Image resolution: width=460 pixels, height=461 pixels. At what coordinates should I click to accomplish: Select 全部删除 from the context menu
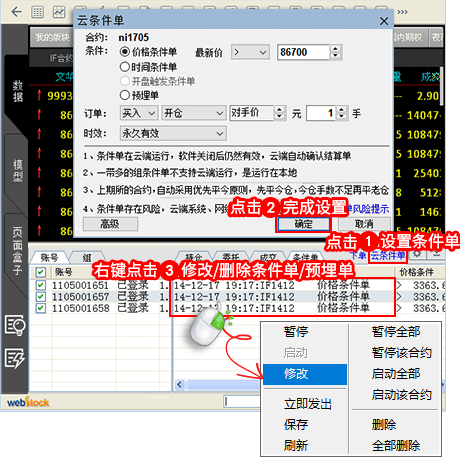pyautogui.click(x=396, y=445)
